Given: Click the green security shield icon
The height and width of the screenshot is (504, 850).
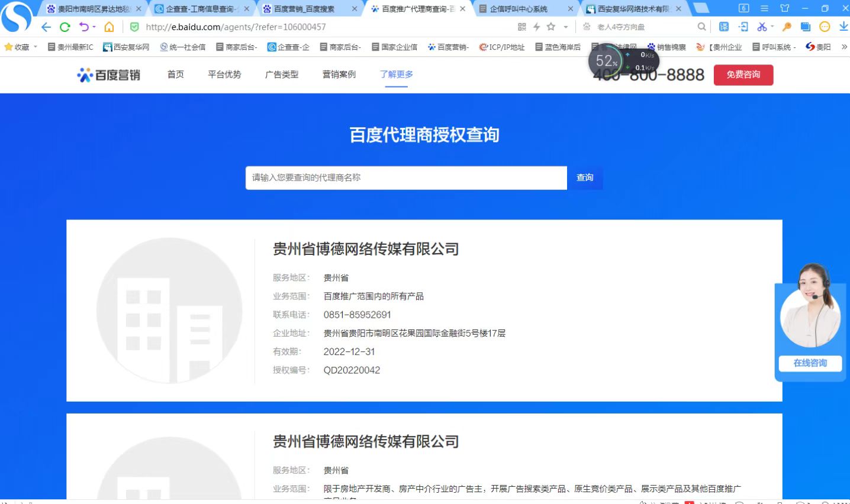Looking at the screenshot, I should click(x=134, y=27).
